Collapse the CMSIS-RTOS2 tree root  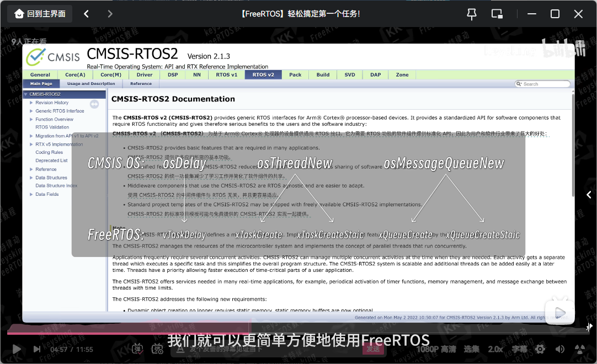(25, 94)
